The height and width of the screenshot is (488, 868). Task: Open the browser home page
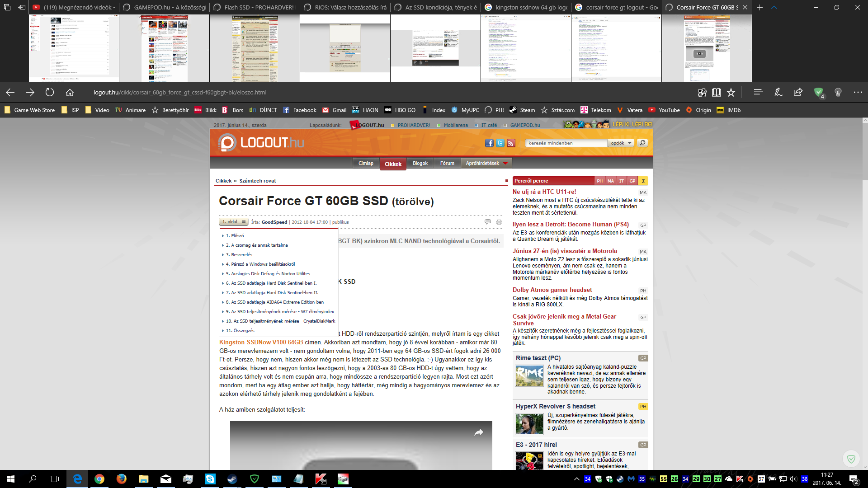(x=70, y=92)
